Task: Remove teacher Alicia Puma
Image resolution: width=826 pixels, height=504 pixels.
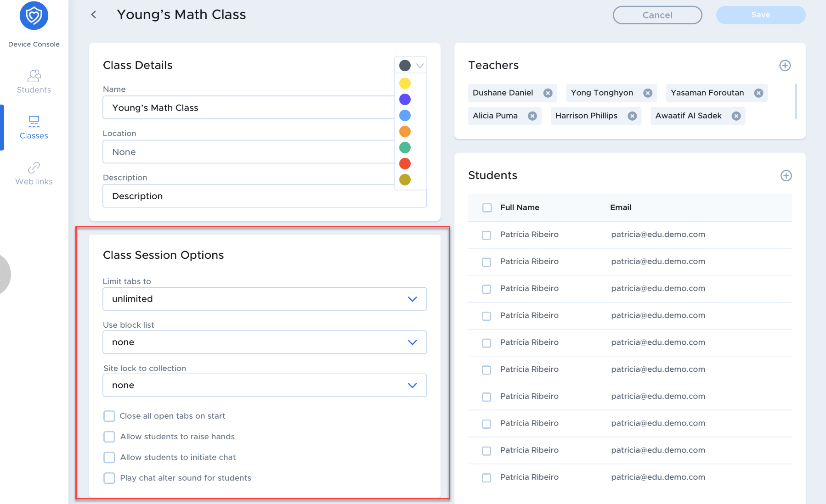Action: (532, 116)
